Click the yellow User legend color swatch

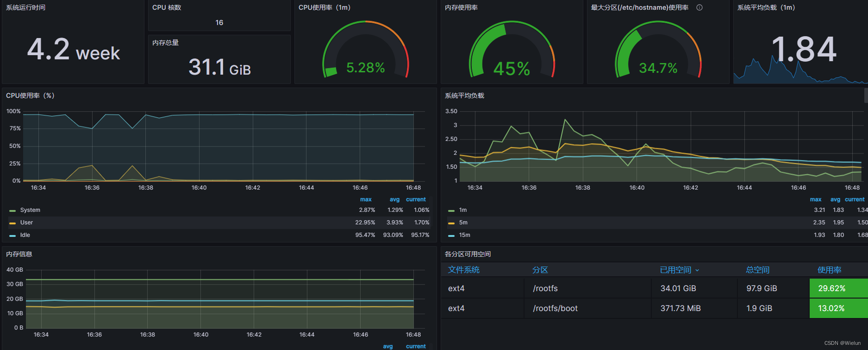12,223
